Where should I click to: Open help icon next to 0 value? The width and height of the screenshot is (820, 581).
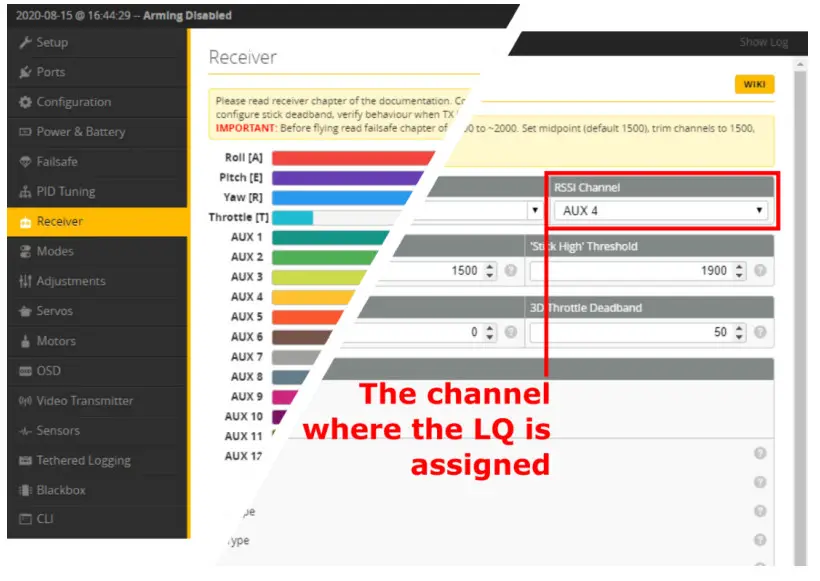(x=510, y=332)
